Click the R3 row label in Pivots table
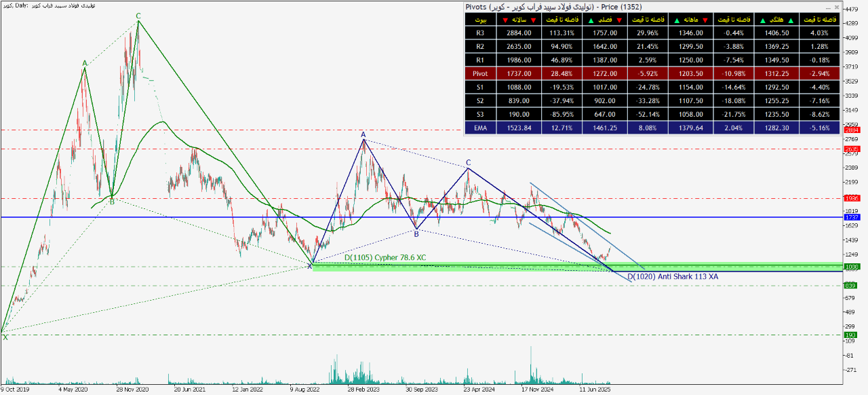 tap(480, 33)
